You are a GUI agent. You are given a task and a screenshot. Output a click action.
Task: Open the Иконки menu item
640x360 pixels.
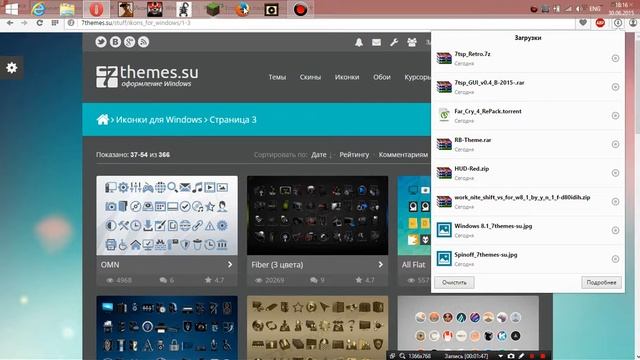tap(347, 77)
